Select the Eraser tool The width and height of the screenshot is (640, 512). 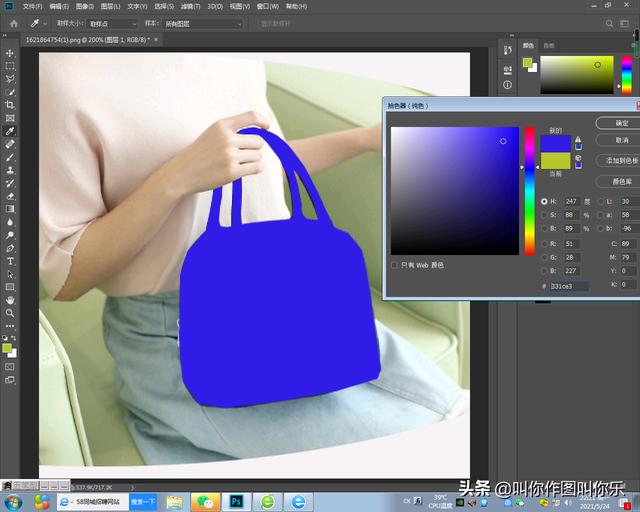(x=10, y=196)
